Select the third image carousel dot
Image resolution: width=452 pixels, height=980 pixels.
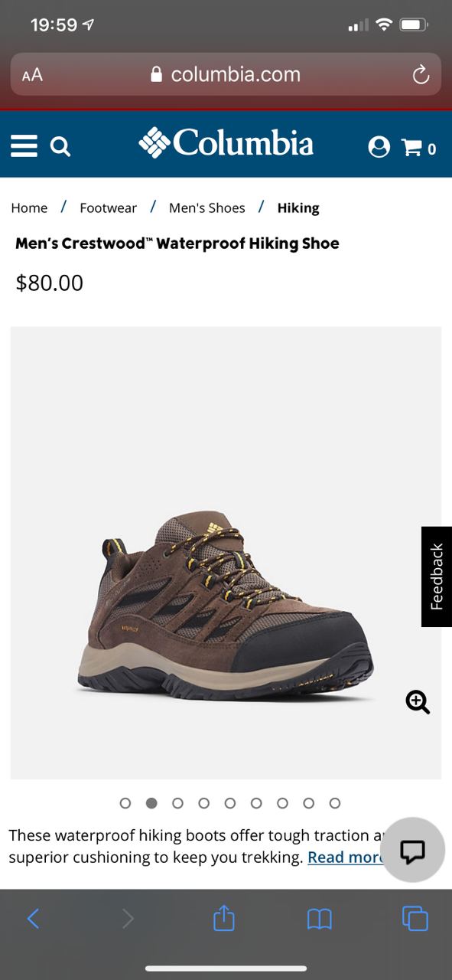click(177, 803)
